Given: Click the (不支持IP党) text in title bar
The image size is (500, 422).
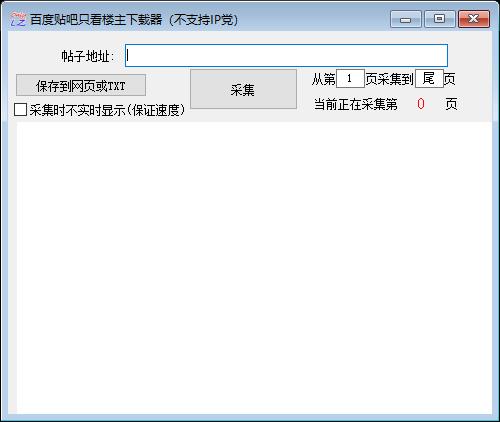Looking at the screenshot, I should 204,20.
